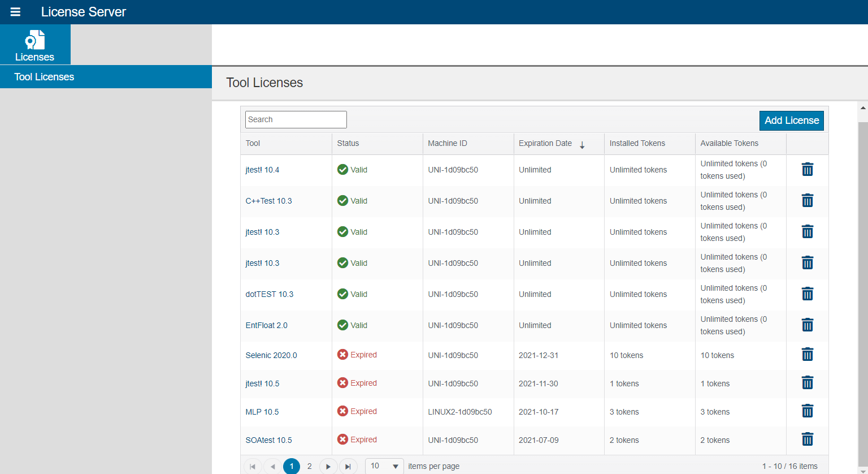Open the jtest! 10.4 license link
868x474 pixels.
tap(262, 170)
